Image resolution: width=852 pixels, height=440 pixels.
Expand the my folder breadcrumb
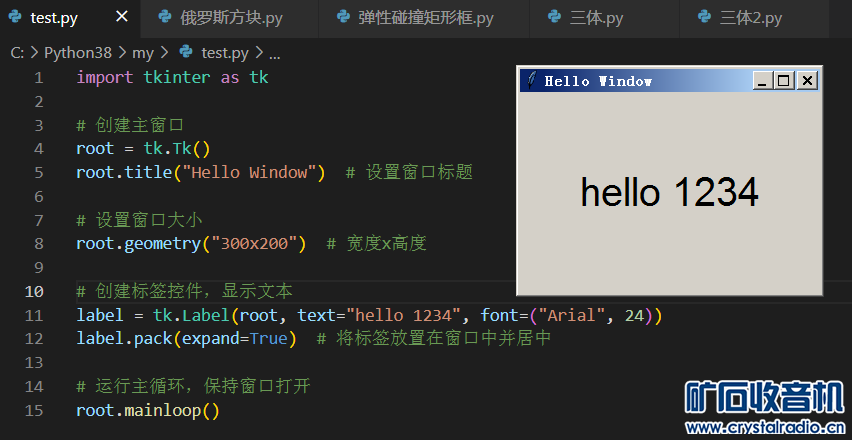click(x=143, y=53)
